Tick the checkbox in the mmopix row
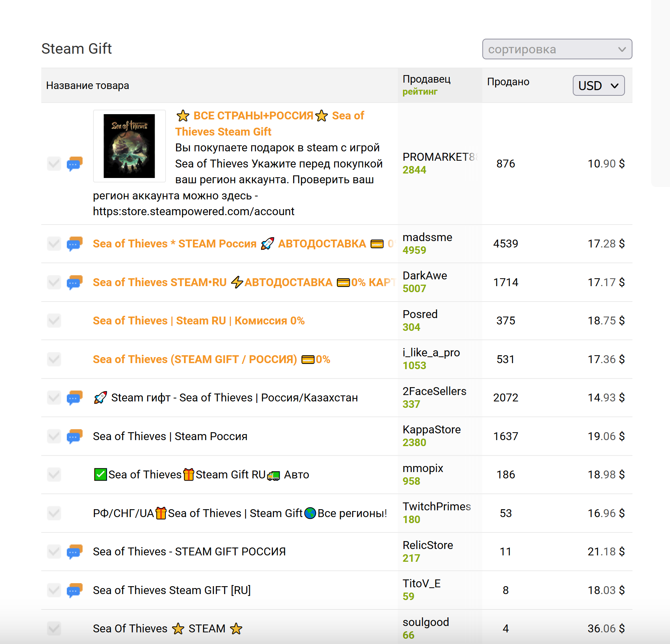The height and width of the screenshot is (644, 670). pos(54,475)
